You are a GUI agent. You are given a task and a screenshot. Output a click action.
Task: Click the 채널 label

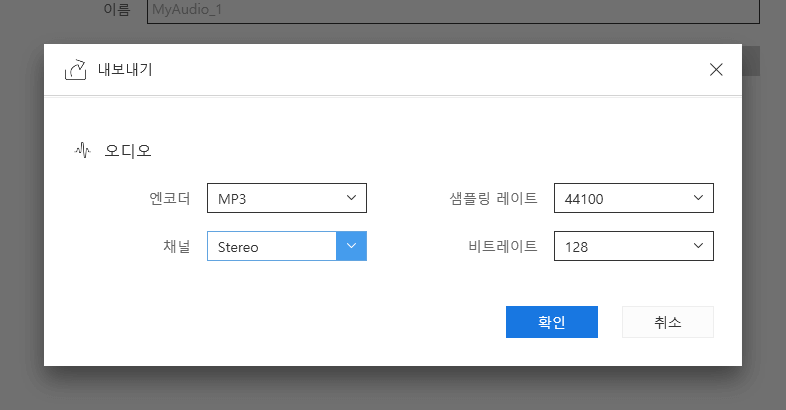coord(177,246)
